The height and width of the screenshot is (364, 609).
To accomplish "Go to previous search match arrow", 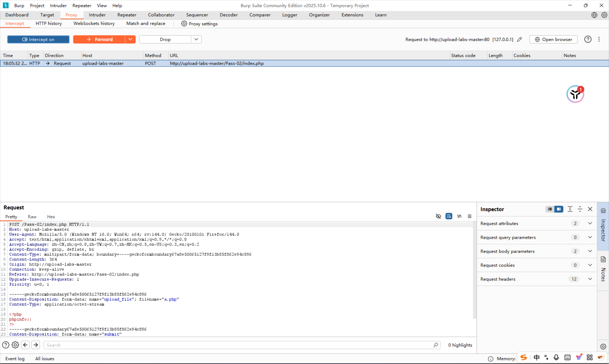I will click(25, 345).
